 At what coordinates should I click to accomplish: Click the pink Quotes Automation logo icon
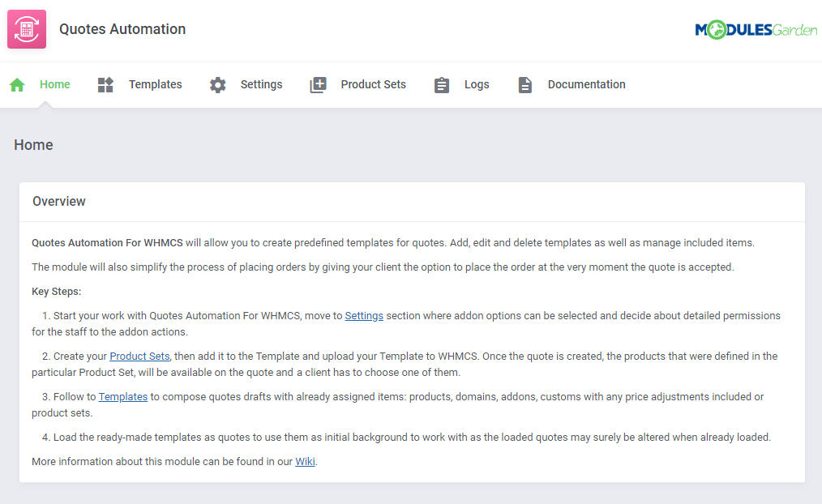tap(27, 29)
